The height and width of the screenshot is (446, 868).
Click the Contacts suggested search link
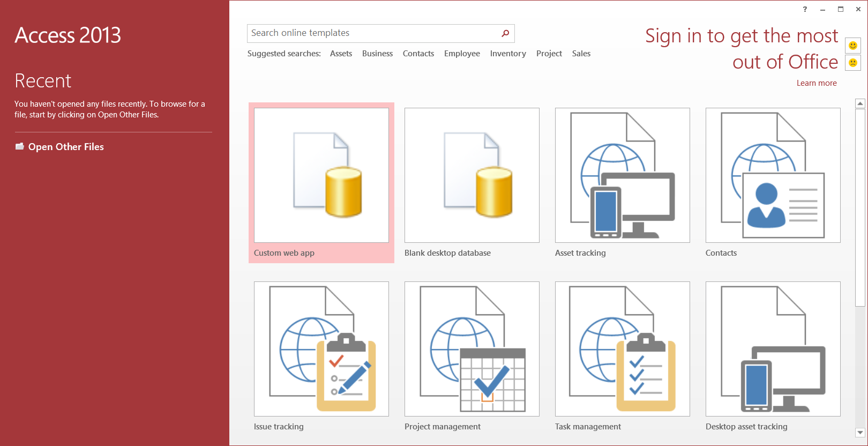point(418,54)
